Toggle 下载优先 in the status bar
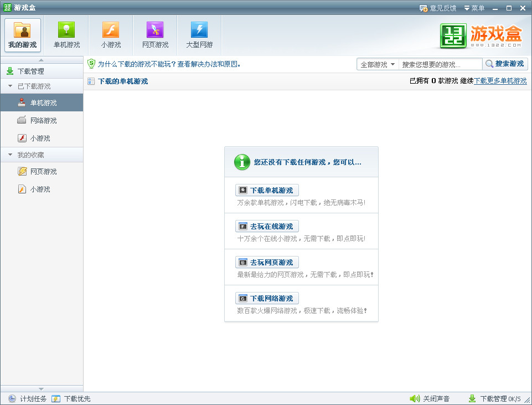 click(x=71, y=398)
